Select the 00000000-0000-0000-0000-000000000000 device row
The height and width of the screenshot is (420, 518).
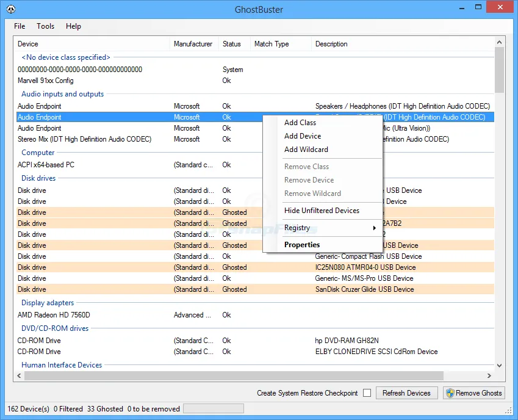255,70
